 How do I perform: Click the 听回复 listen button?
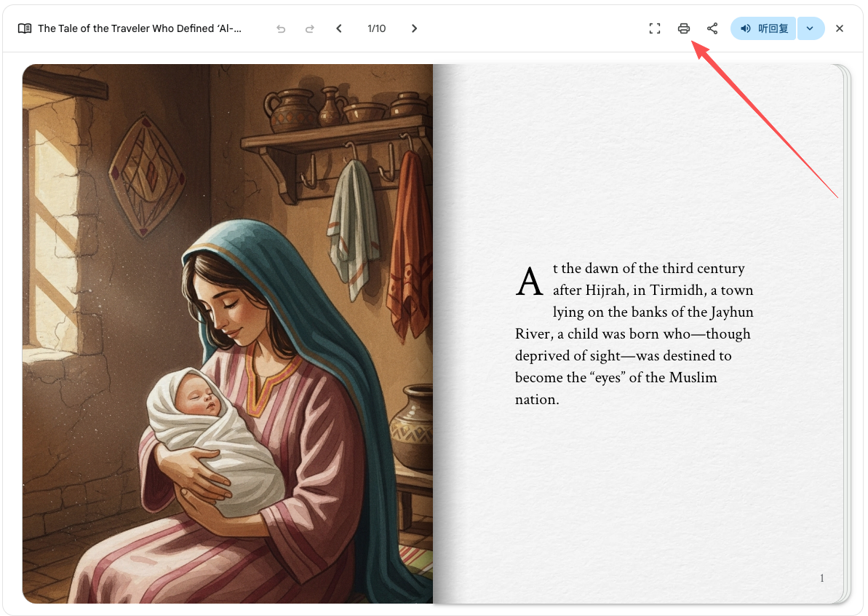point(763,28)
